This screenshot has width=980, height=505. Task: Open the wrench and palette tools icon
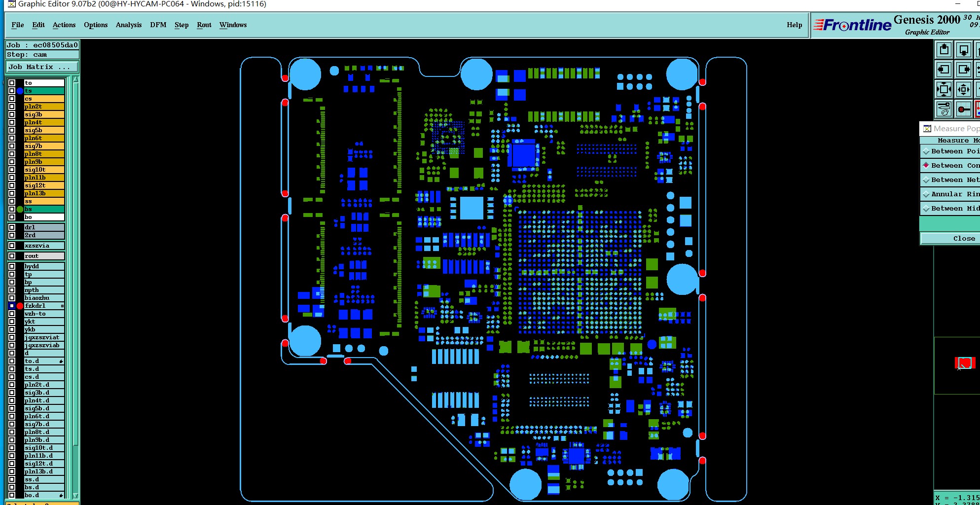point(944,109)
